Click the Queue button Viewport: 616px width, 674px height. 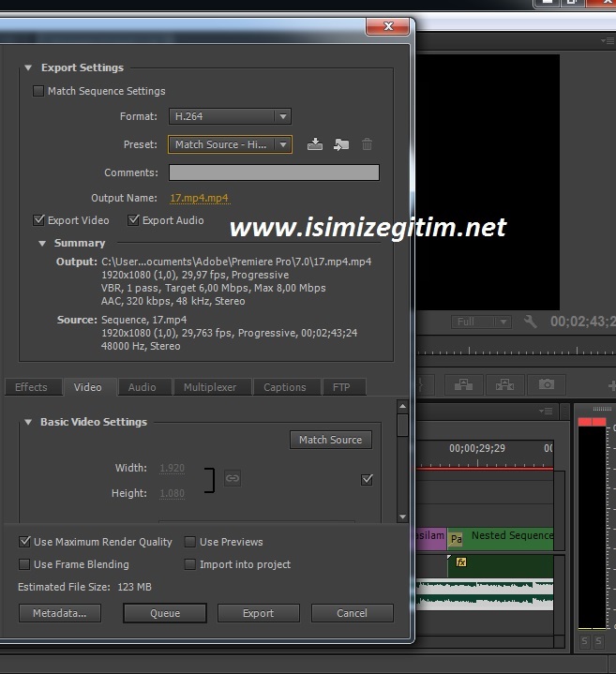click(165, 613)
